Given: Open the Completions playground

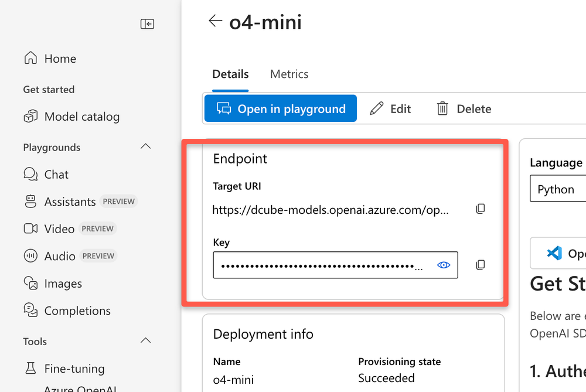Looking at the screenshot, I should click(77, 311).
